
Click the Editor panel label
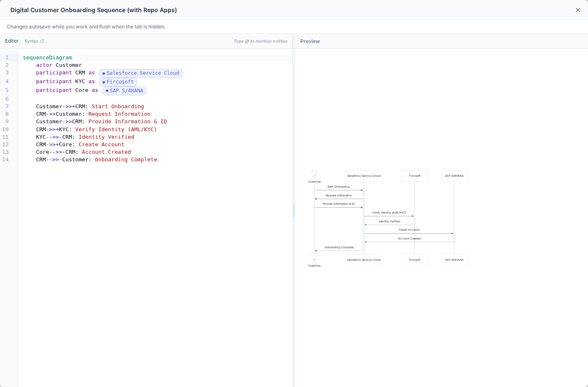point(12,41)
